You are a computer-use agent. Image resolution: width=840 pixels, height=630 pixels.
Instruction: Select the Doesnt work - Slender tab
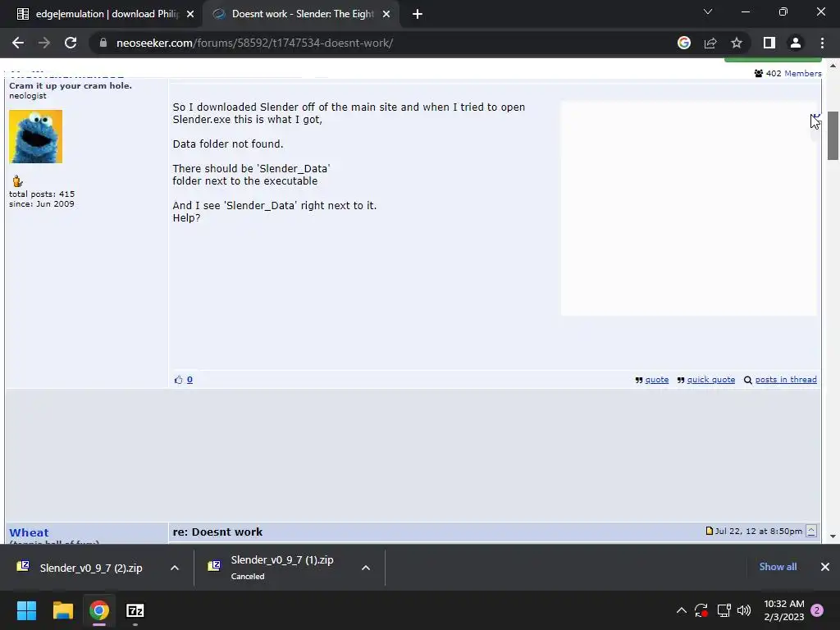tap(302, 15)
